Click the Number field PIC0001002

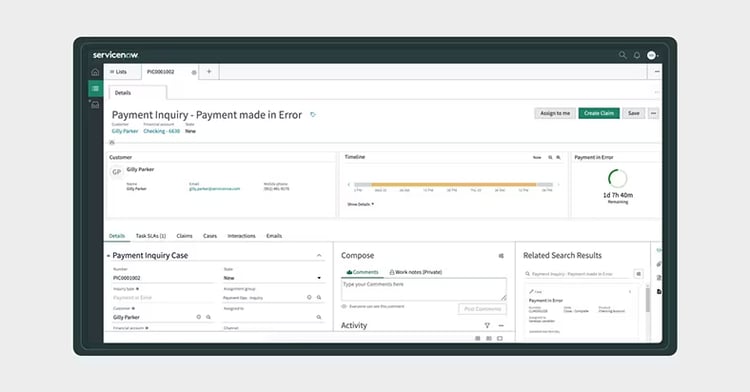click(x=163, y=278)
